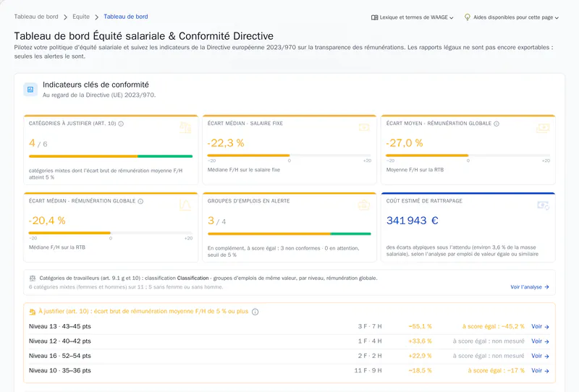Viewport: 579px width, 392px height.
Task: Click the briefcase icon in Groupes d'emplois en alerte card
Action: [x=364, y=205]
